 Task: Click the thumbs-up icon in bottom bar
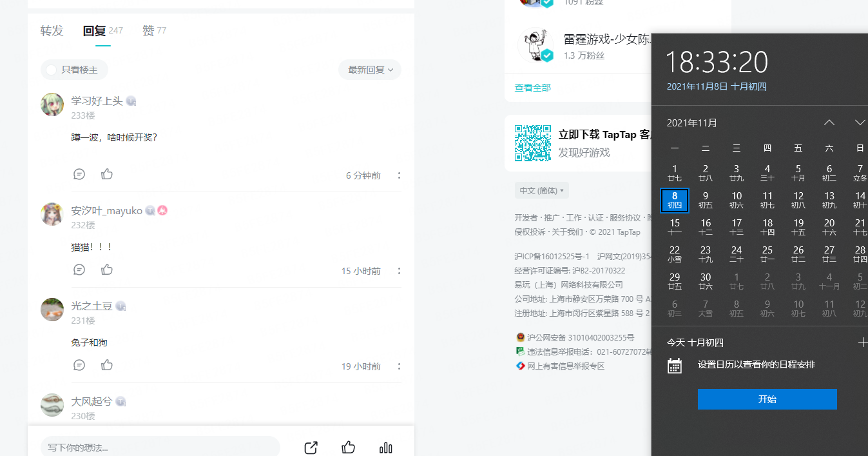(349, 448)
